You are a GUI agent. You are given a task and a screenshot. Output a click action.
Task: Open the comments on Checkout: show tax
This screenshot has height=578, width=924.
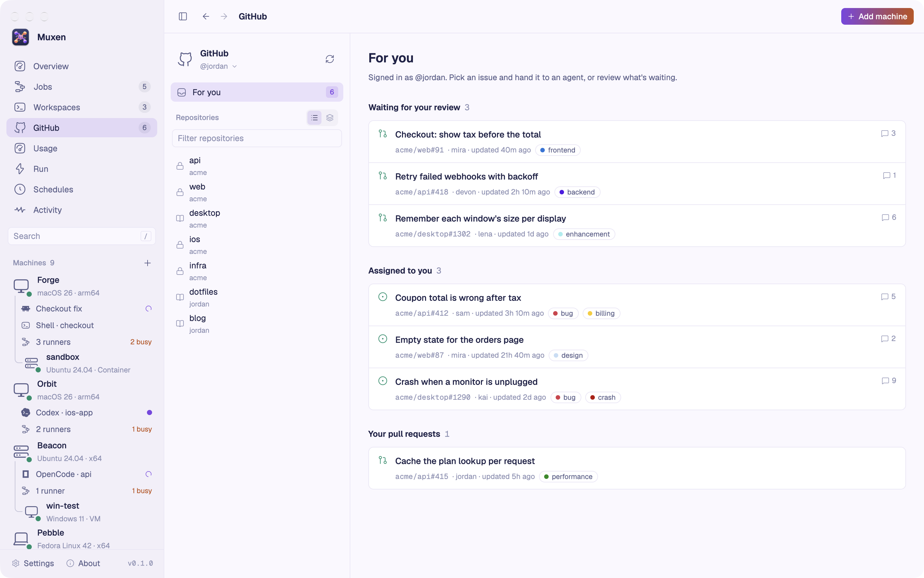[x=888, y=133]
